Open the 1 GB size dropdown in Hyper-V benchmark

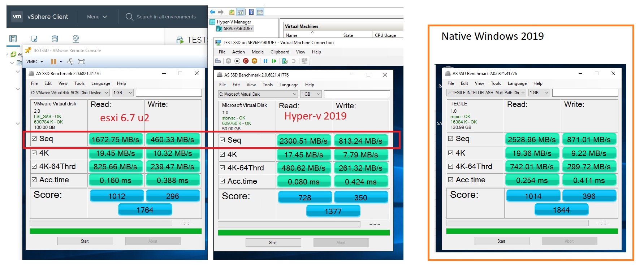point(311,94)
